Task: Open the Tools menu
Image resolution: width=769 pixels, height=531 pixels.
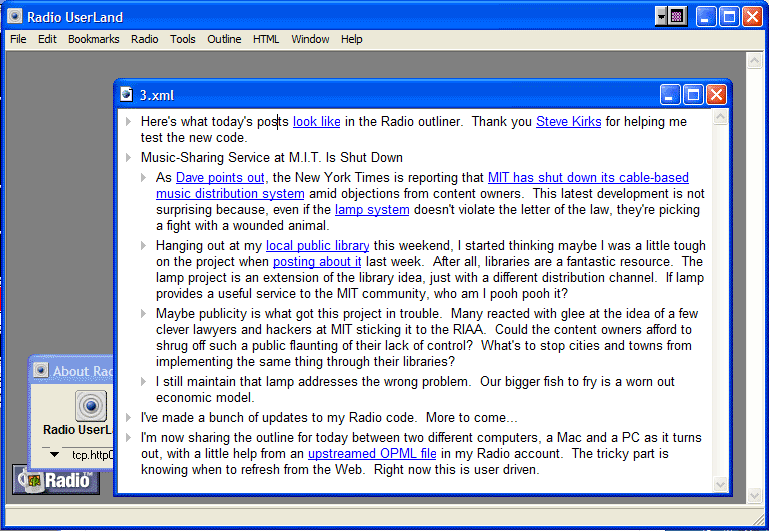Action: [182, 39]
